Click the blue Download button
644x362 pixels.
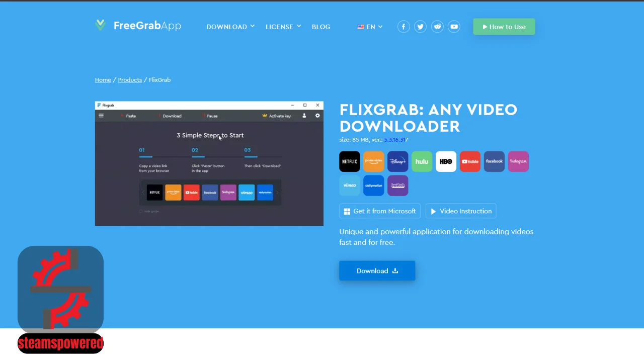pyautogui.click(x=377, y=270)
